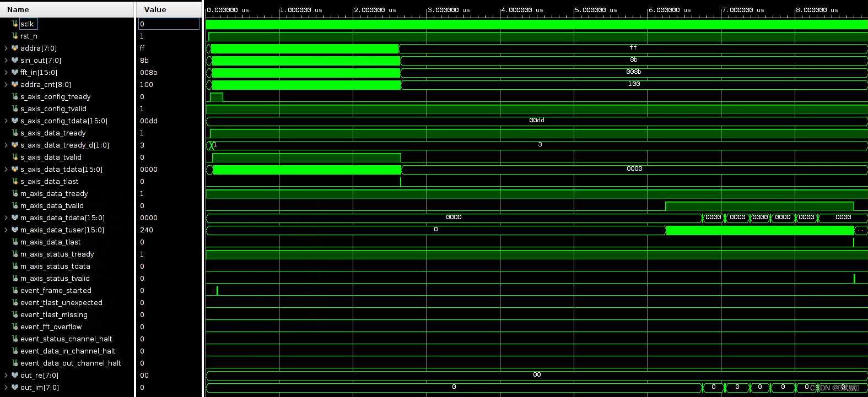868x397 pixels.
Task: Click the m_axis_data_tvalid signal icon
Action: pyautogui.click(x=15, y=205)
